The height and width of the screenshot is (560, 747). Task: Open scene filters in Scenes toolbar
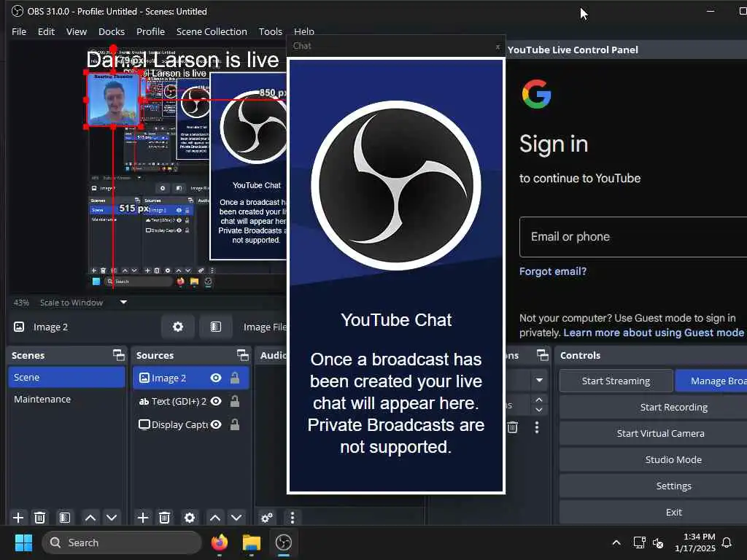[x=64, y=518]
